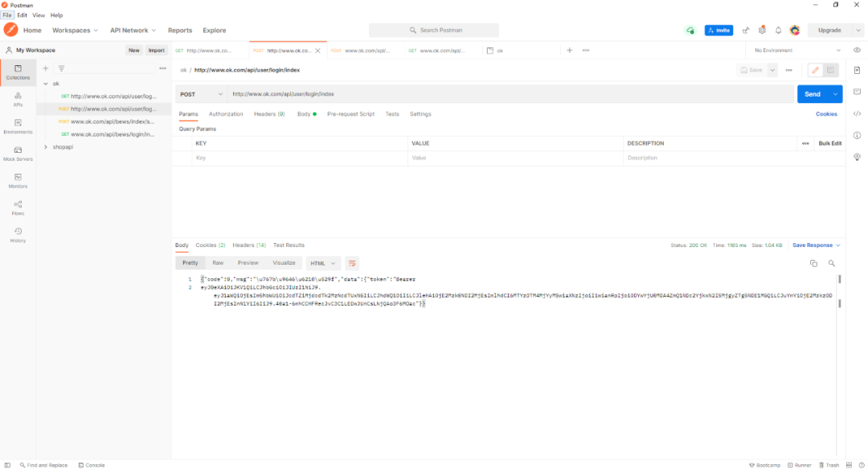Search the response with the magnifier icon
Screen dimensions: 868x469
tap(832, 263)
